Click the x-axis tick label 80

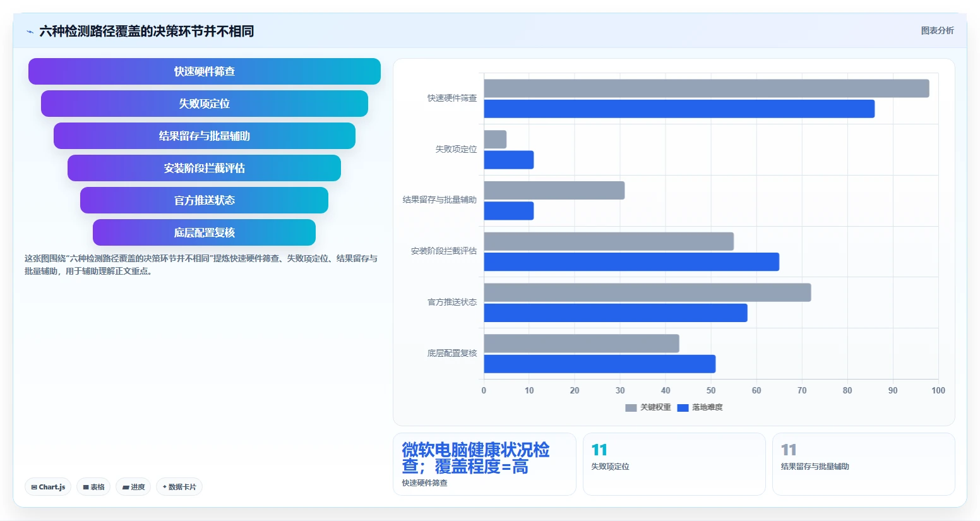tap(847, 390)
